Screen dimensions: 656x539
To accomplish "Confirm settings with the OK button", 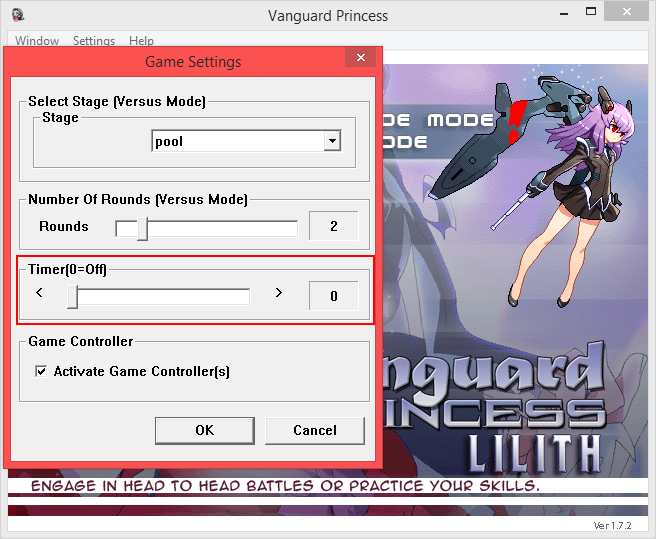I will [x=205, y=430].
